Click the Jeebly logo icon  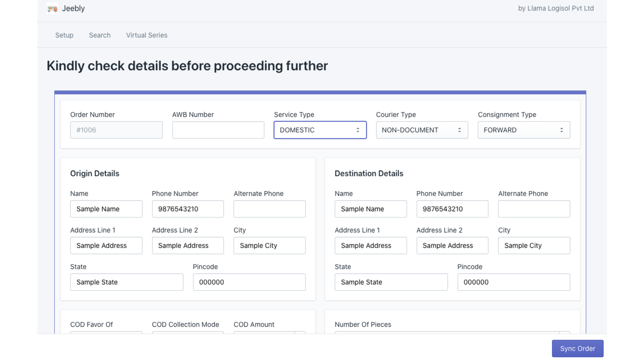pos(52,8)
